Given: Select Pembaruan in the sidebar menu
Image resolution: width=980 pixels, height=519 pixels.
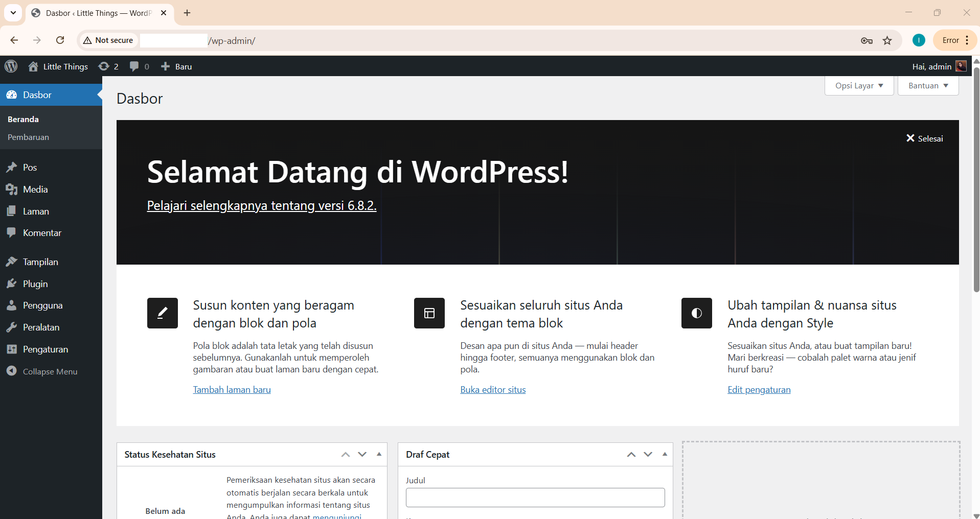Looking at the screenshot, I should click(x=28, y=137).
